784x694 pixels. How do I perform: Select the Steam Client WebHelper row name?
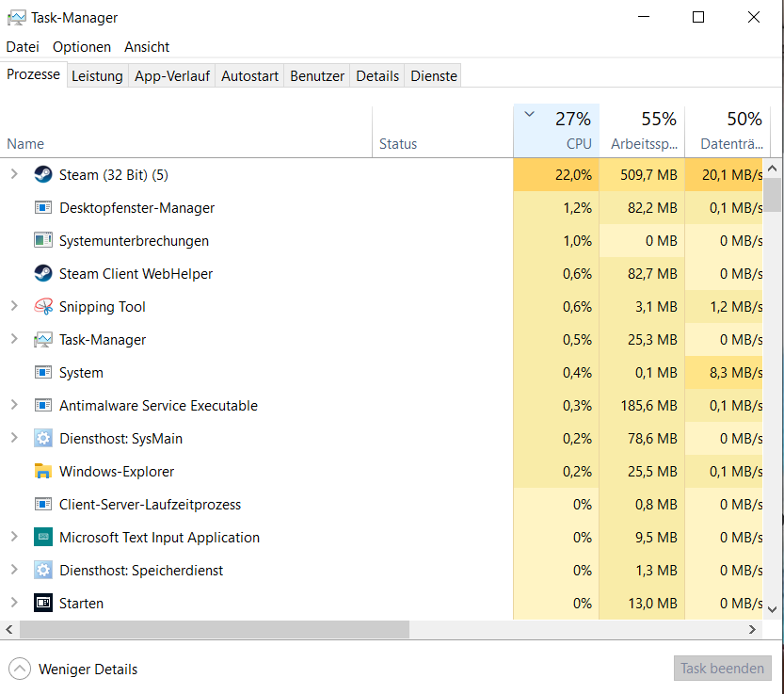click(136, 274)
